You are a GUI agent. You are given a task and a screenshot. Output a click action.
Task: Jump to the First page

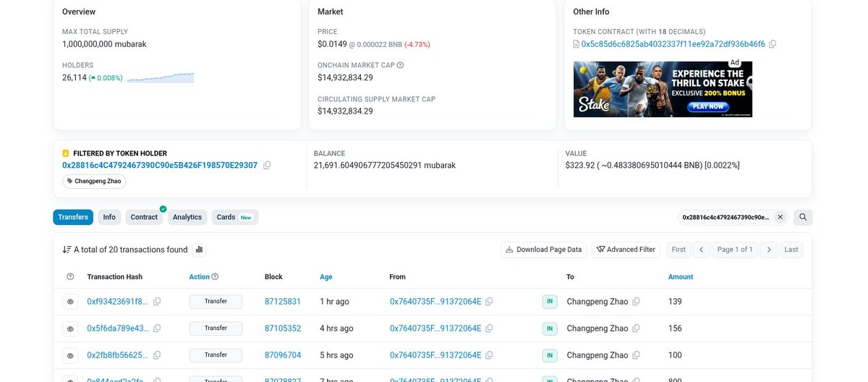pyautogui.click(x=678, y=250)
